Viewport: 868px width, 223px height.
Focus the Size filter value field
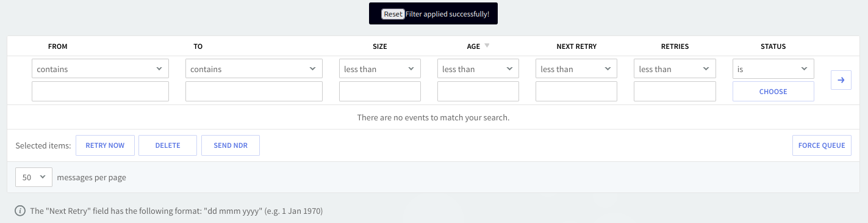point(379,92)
